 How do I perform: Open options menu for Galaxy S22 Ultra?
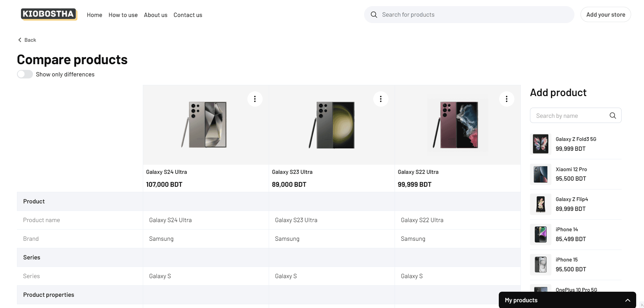(507, 99)
